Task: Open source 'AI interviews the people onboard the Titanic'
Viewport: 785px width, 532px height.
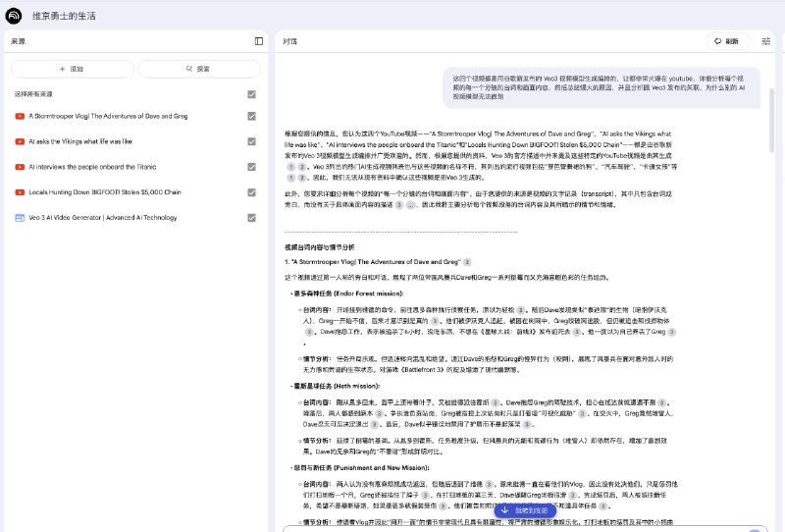Action: pyautogui.click(x=92, y=167)
